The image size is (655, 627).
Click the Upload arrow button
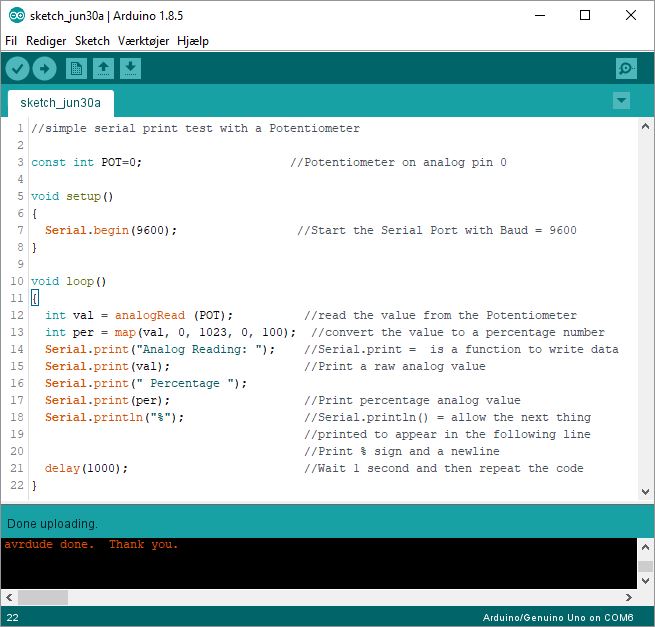coord(45,69)
